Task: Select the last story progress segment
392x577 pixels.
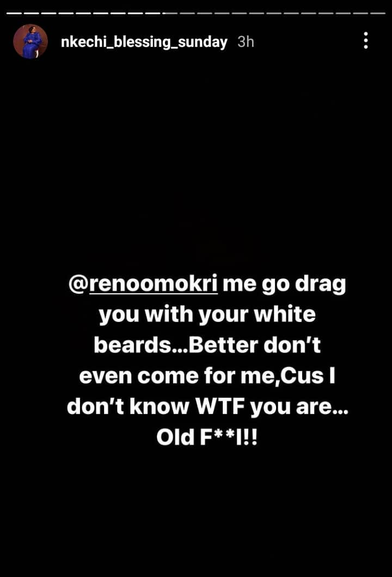Action: (378, 13)
